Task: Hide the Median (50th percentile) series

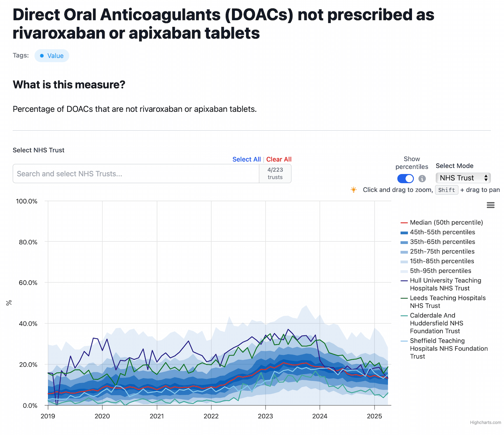Action: coord(446,222)
